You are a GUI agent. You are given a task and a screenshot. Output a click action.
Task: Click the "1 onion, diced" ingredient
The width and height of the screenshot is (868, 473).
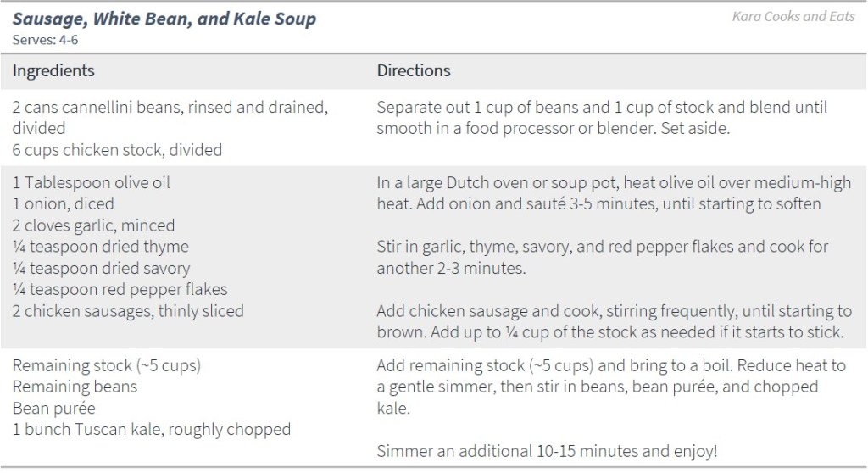point(63,203)
